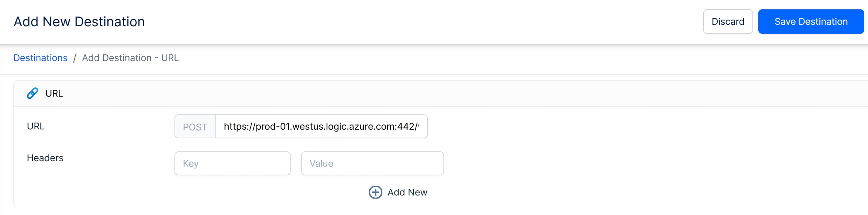Click empty space in the URL panel header bar
868x215 pixels.
[452, 94]
